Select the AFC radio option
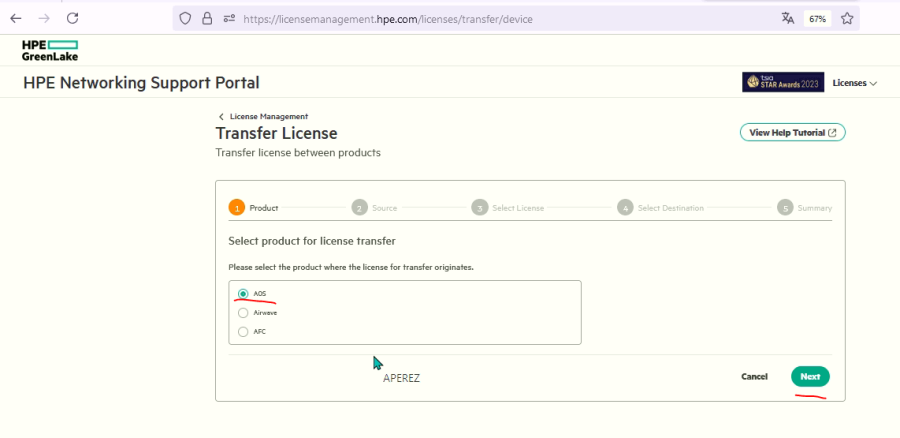 (243, 332)
